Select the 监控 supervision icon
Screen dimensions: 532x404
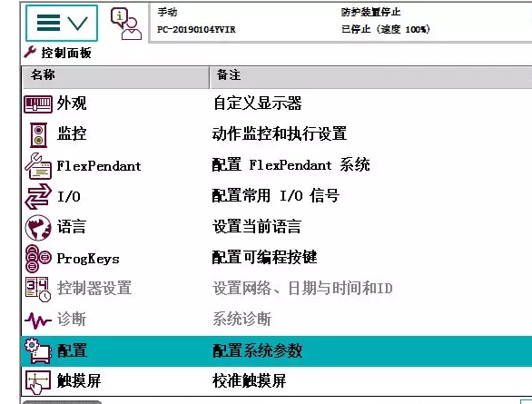(38, 135)
